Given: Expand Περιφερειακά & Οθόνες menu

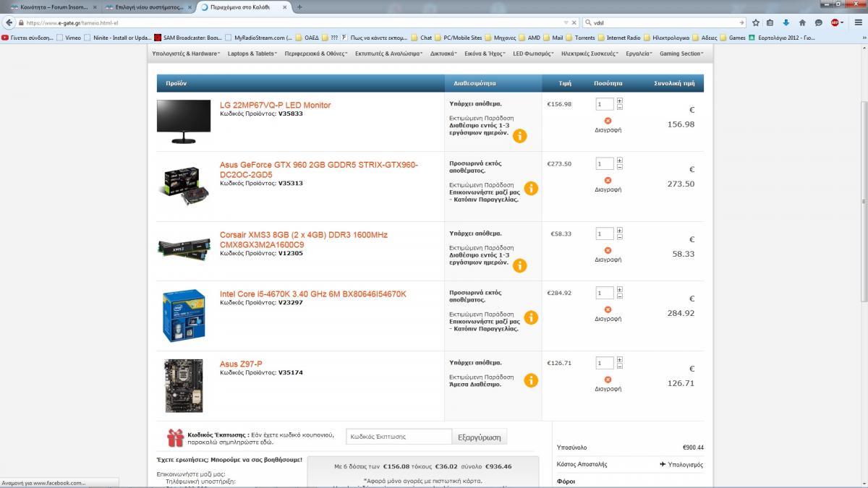Looking at the screenshot, I should [x=316, y=53].
